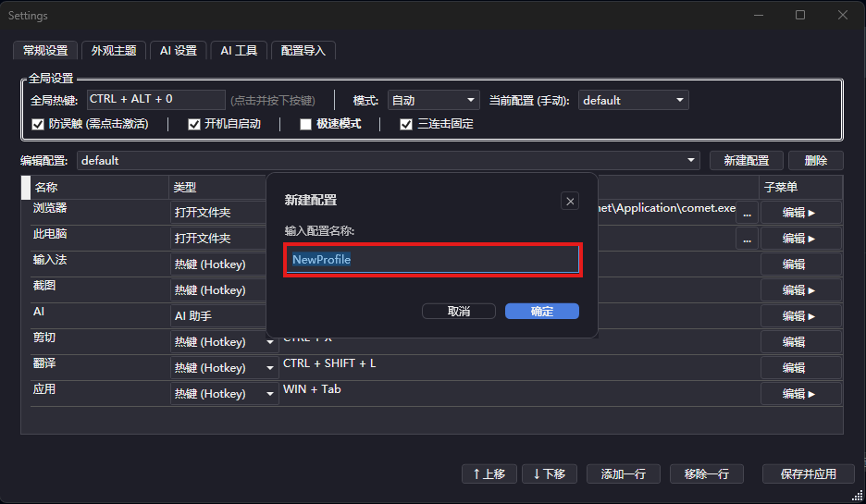Toggle the 防误触 checkbox
Screen dimensions: 866x504
click(38, 124)
